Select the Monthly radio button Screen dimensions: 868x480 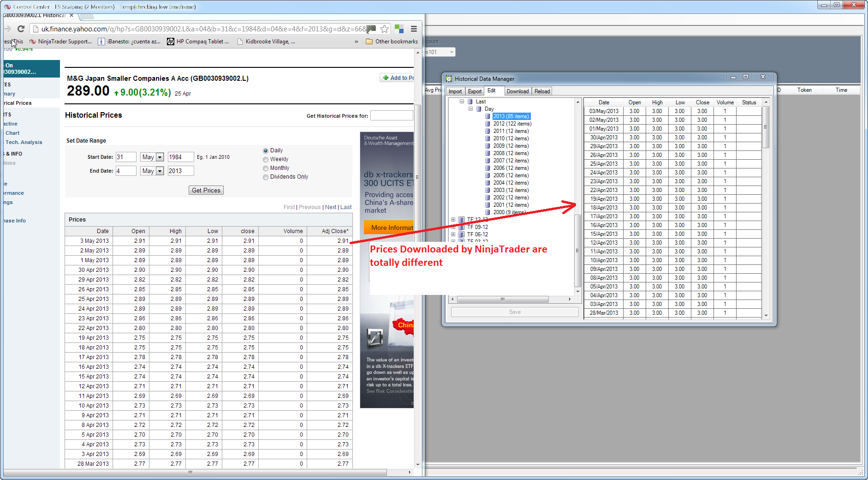click(x=266, y=168)
